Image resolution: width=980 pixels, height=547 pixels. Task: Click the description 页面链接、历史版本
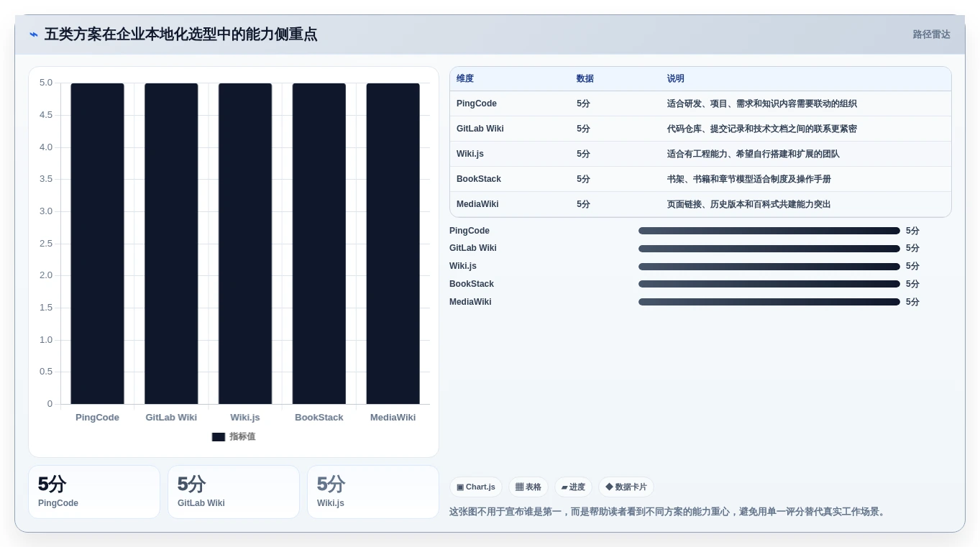(749, 204)
